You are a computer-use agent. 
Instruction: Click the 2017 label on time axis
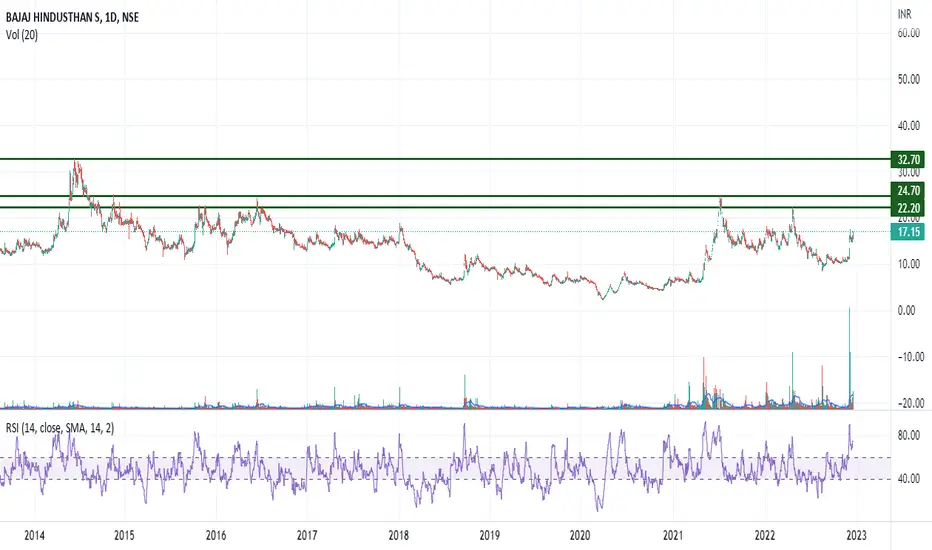pos(307,535)
